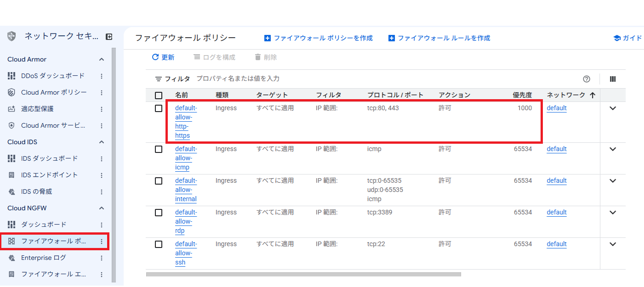Click the IDS エンドポイント icon

click(11, 175)
